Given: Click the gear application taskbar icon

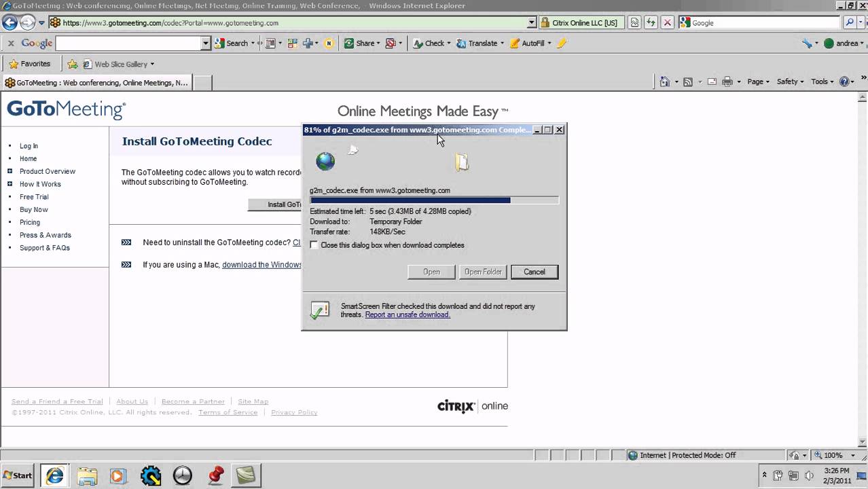Looking at the screenshot, I should (150, 475).
